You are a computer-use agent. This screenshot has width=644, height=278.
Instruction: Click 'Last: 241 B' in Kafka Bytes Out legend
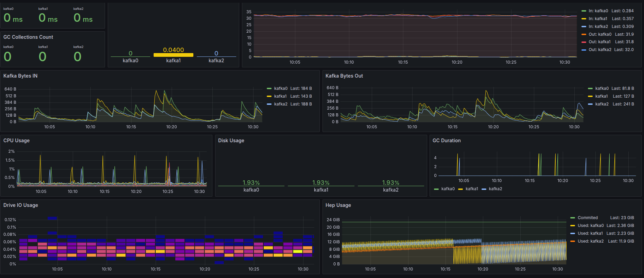[x=623, y=104]
